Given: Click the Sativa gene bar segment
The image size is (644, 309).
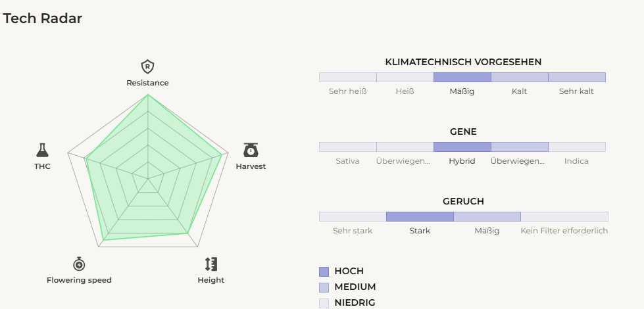Looking at the screenshot, I should click(347, 147).
